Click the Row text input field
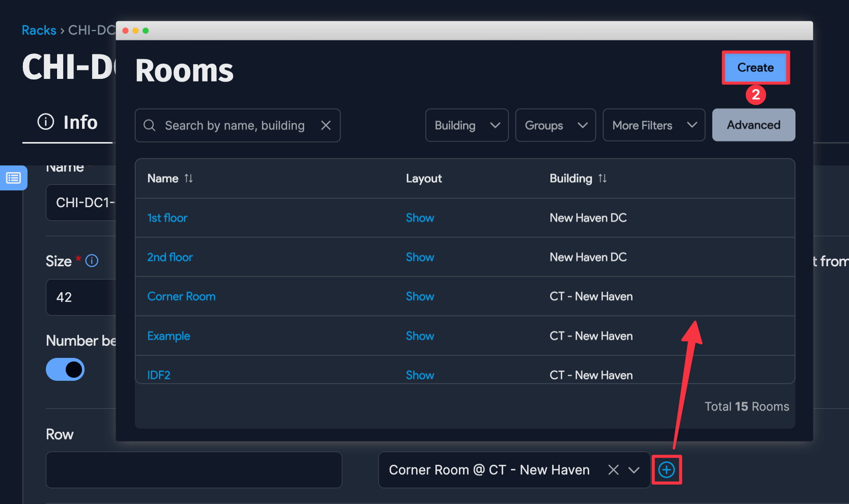849x504 pixels. click(194, 470)
